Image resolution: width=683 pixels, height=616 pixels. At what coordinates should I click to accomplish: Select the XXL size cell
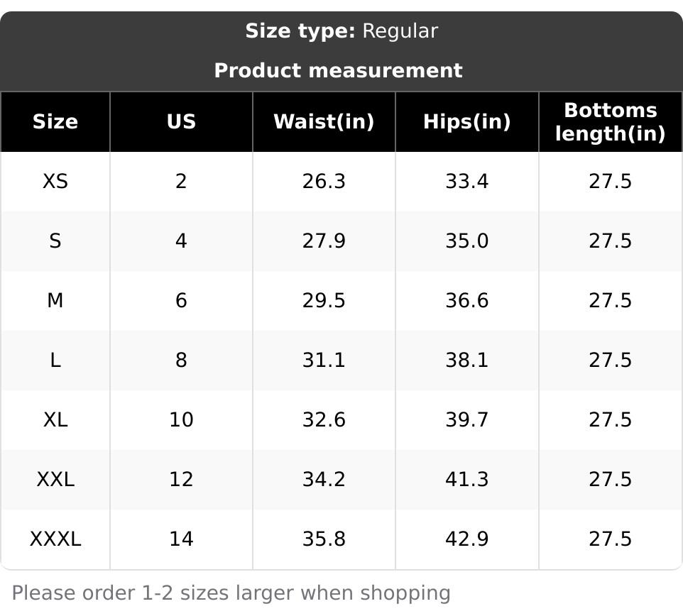point(55,480)
